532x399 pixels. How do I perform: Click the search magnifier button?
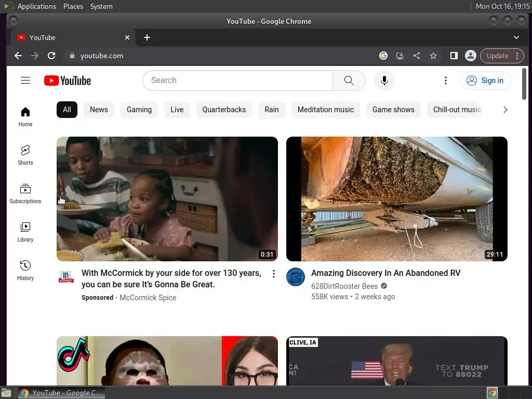(349, 81)
